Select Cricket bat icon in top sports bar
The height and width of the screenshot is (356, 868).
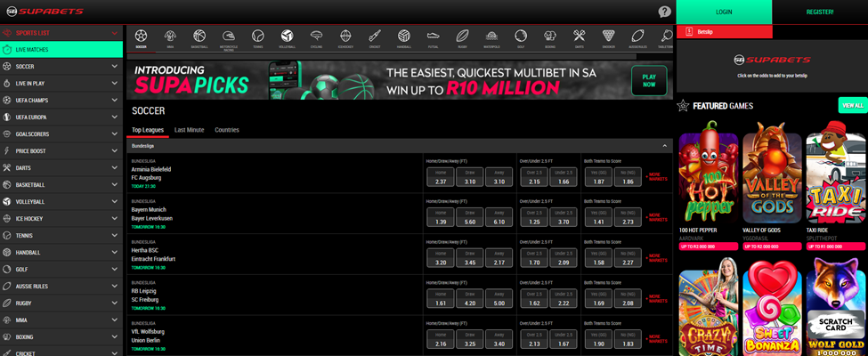coord(375,36)
